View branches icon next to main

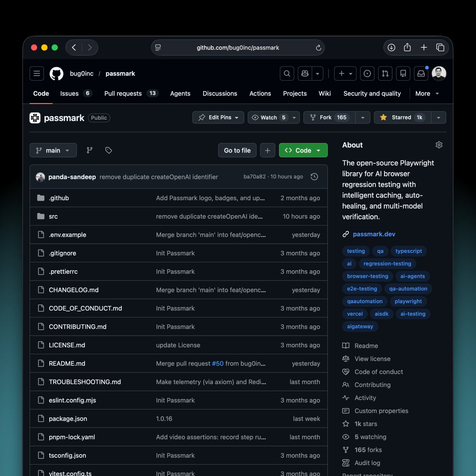tap(90, 150)
